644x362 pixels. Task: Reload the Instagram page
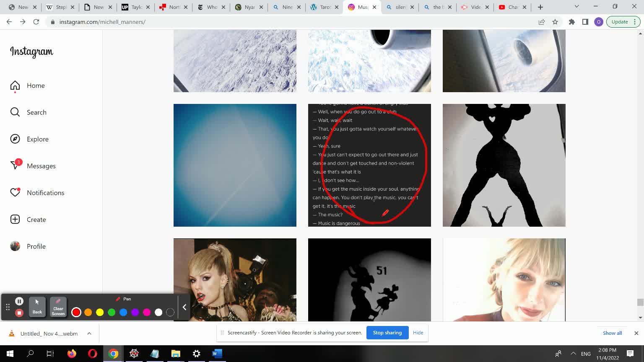click(x=36, y=22)
